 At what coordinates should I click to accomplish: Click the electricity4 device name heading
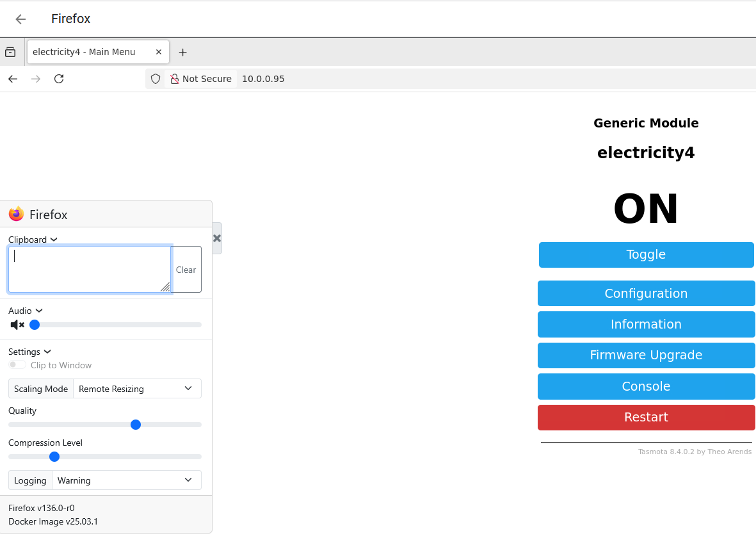[x=646, y=152]
